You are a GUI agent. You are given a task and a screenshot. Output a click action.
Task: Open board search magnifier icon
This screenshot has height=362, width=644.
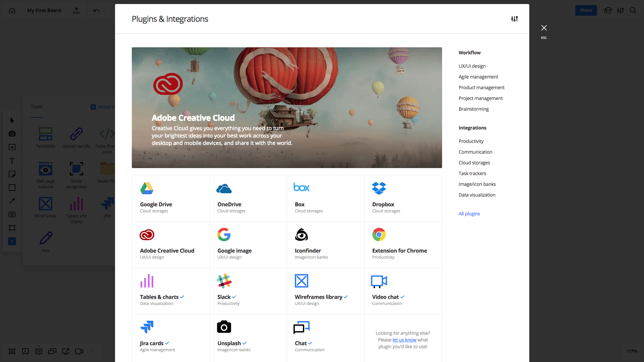pyautogui.click(x=633, y=10)
